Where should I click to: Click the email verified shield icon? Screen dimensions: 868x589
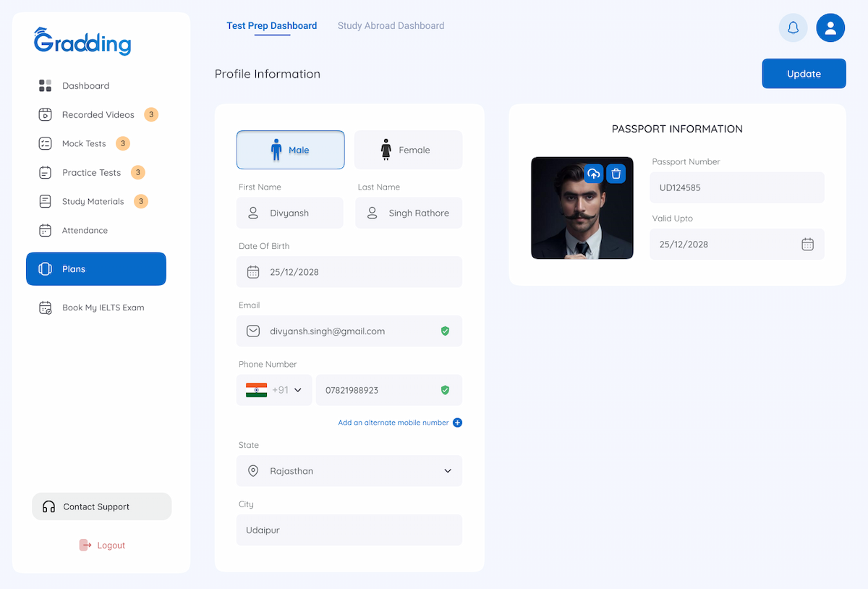pos(445,331)
